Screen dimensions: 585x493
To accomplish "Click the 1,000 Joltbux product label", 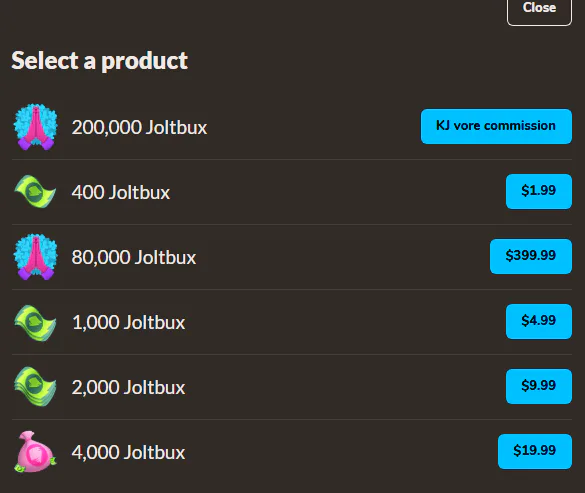I will 128,322.
